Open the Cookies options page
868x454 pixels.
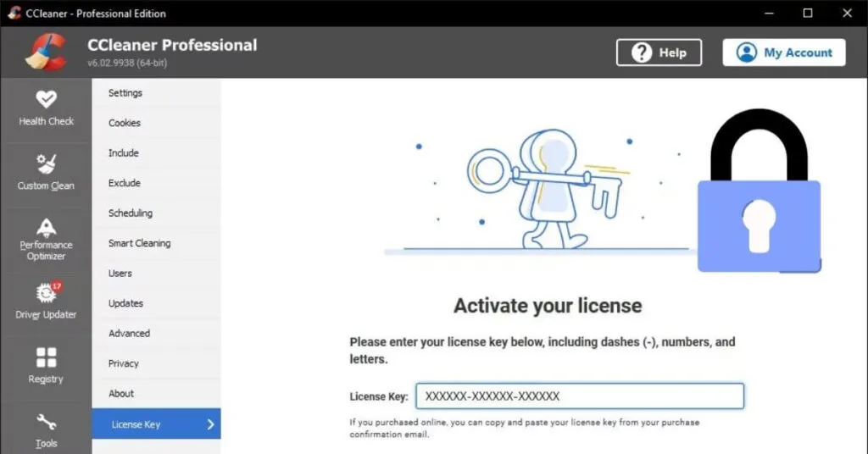156,123
